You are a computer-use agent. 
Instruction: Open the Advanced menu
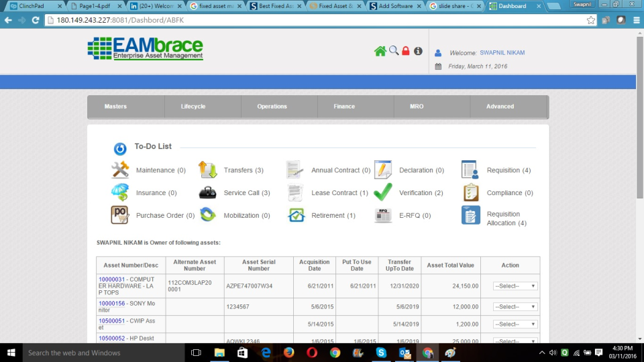tap(500, 107)
